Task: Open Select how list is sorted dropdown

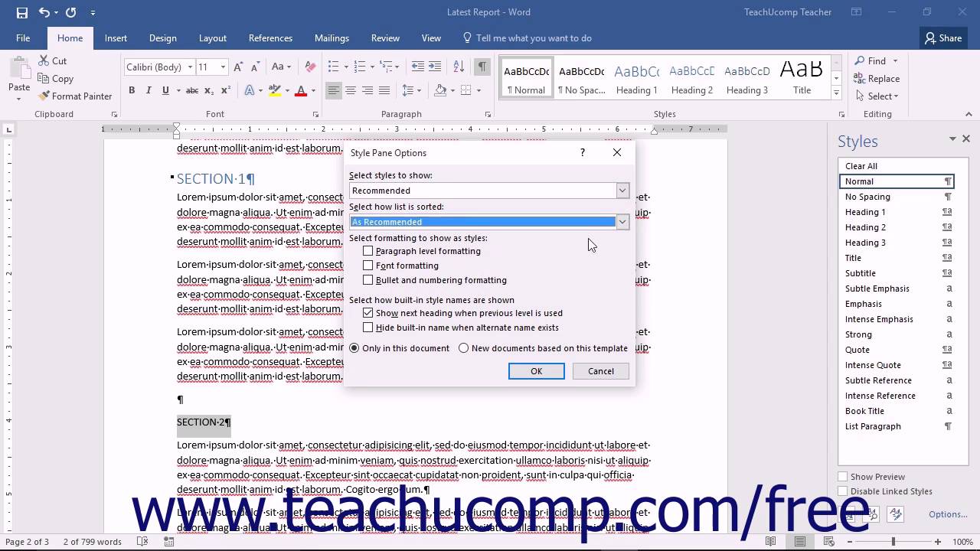Action: pos(622,222)
